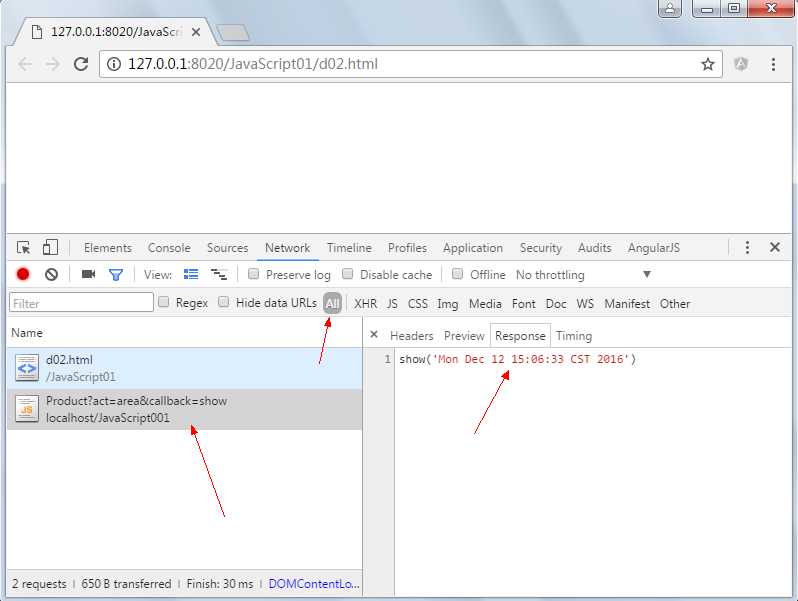Screen dimensions: 798x601
Task: Close the DevTools panel
Action: [775, 247]
